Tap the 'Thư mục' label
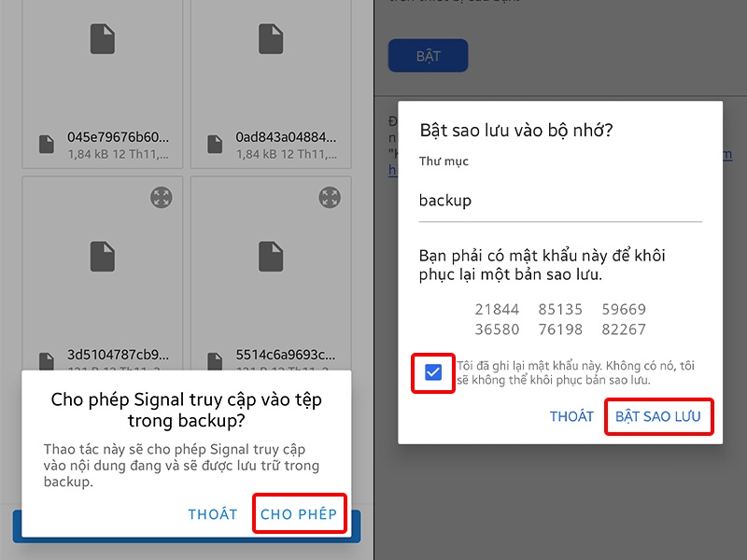Image resolution: width=747 pixels, height=560 pixels. pyautogui.click(x=444, y=161)
